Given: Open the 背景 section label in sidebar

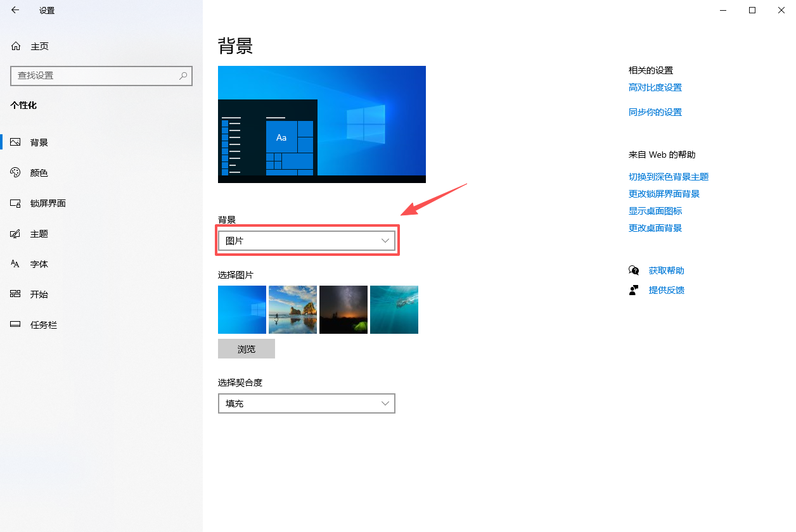Looking at the screenshot, I should point(39,142).
